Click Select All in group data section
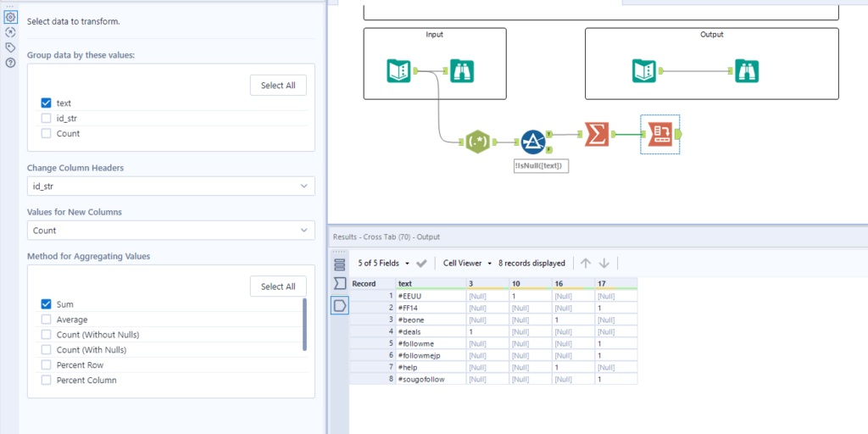Screen dimensions: 868x434 coord(278,85)
